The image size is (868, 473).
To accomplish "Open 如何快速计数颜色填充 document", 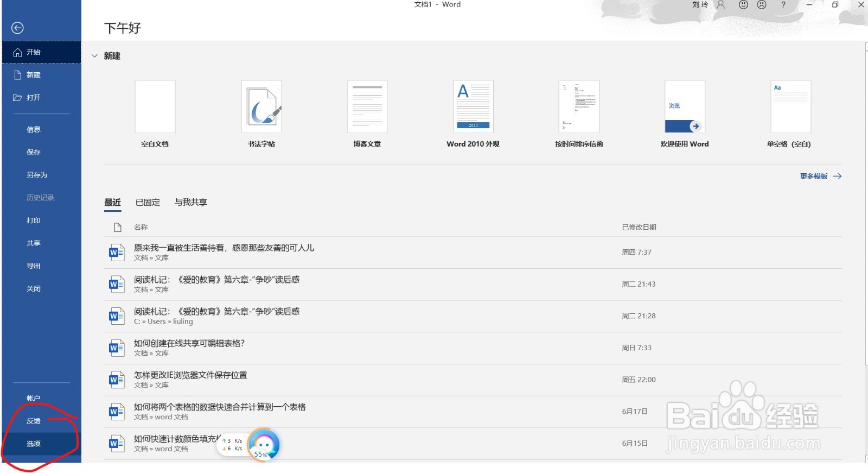I will click(x=473, y=443).
